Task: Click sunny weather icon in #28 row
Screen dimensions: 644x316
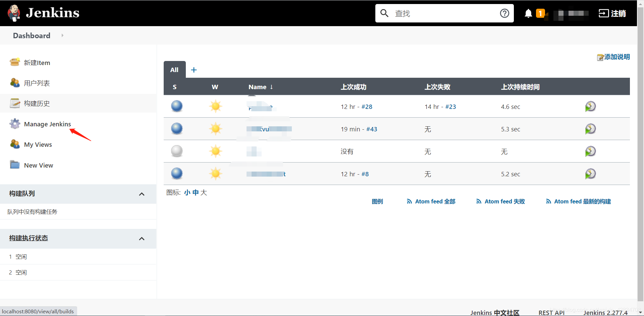Action: [x=216, y=106]
